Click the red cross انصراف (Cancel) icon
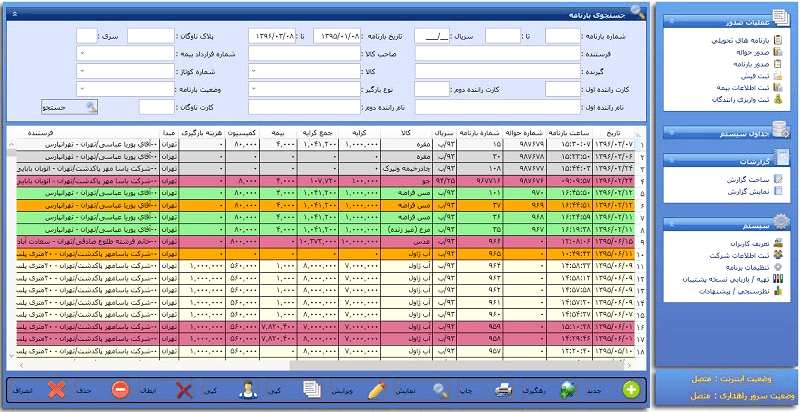 [57, 390]
